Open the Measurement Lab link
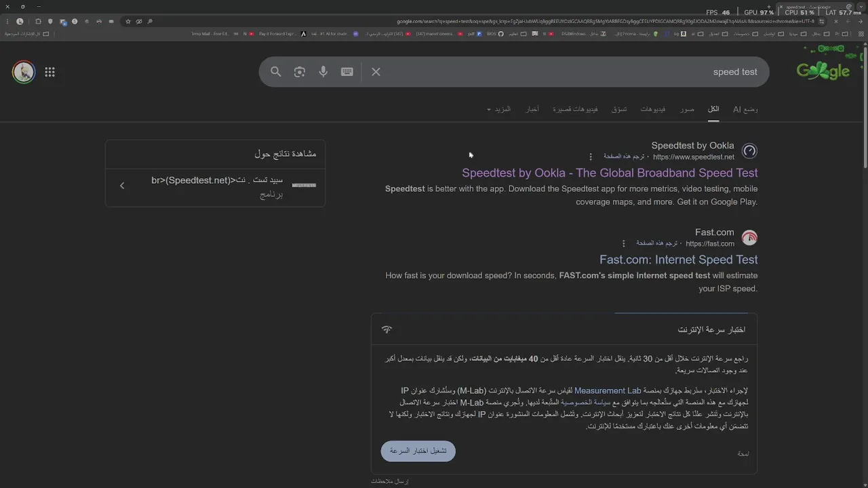This screenshot has height=488, width=868. click(608, 390)
